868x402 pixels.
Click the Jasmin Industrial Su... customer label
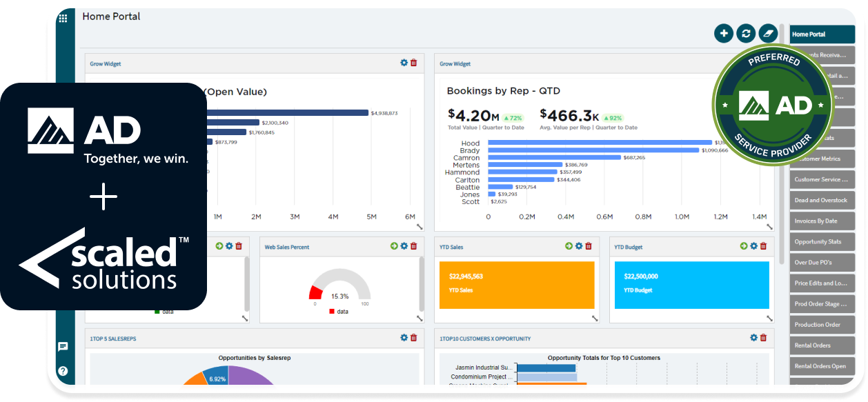484,368
